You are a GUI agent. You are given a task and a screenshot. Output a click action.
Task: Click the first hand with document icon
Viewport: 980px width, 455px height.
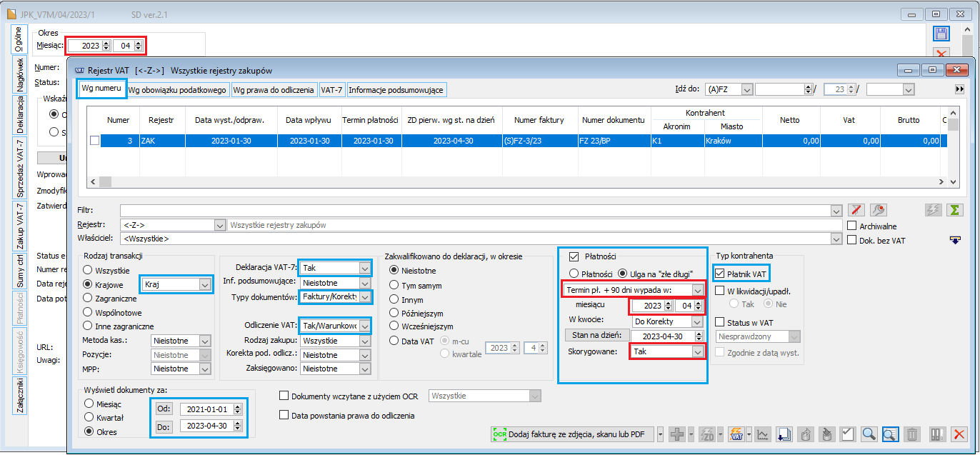[805, 434]
